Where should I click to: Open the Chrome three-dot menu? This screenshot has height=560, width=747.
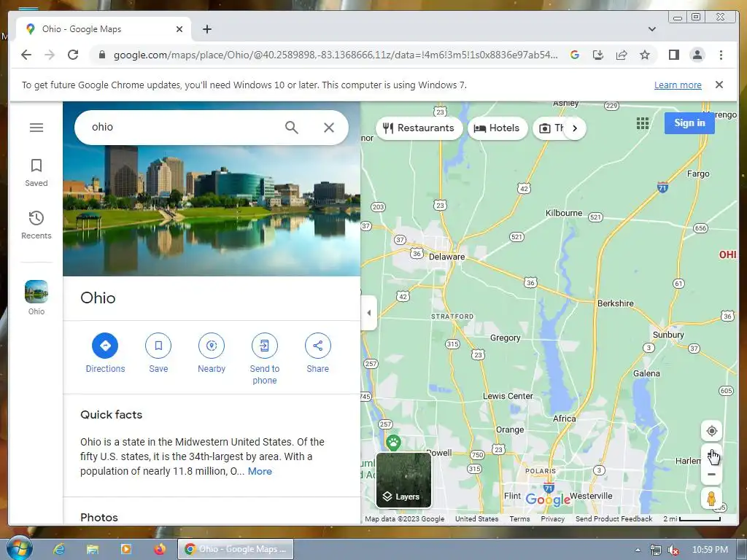(x=721, y=55)
